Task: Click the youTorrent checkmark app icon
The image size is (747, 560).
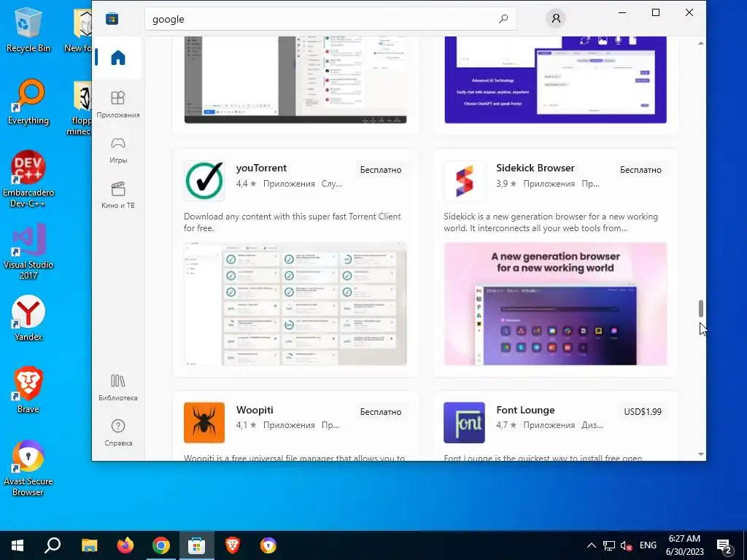Action: [204, 181]
